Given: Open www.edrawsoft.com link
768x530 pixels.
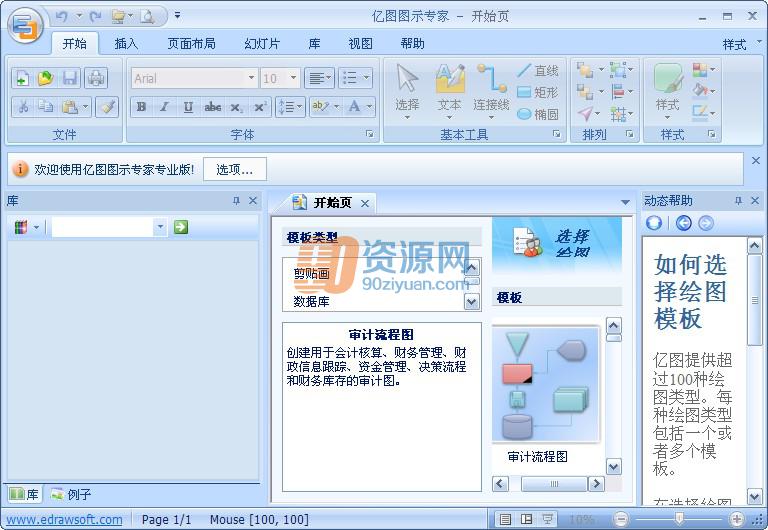Looking at the screenshot, I should [x=64, y=519].
